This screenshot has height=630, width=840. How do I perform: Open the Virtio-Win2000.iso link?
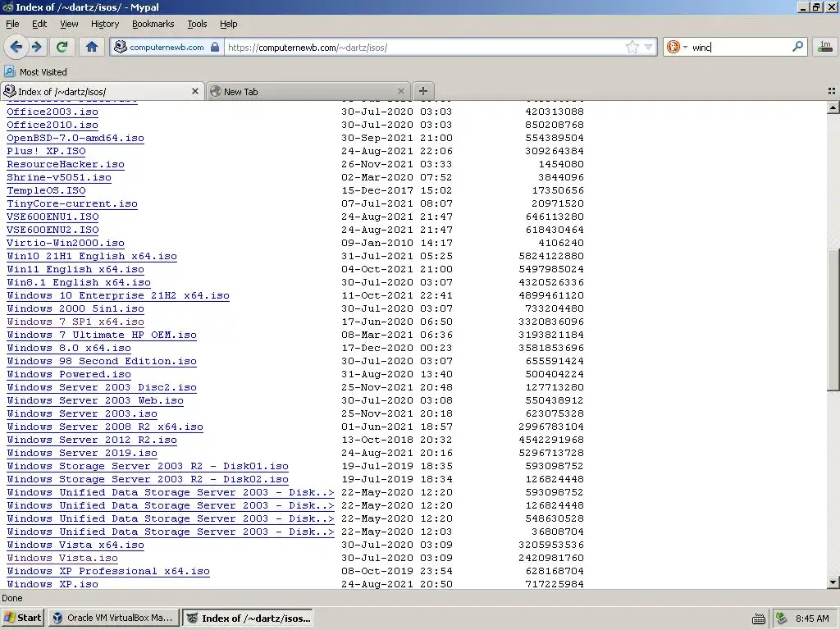tap(66, 243)
